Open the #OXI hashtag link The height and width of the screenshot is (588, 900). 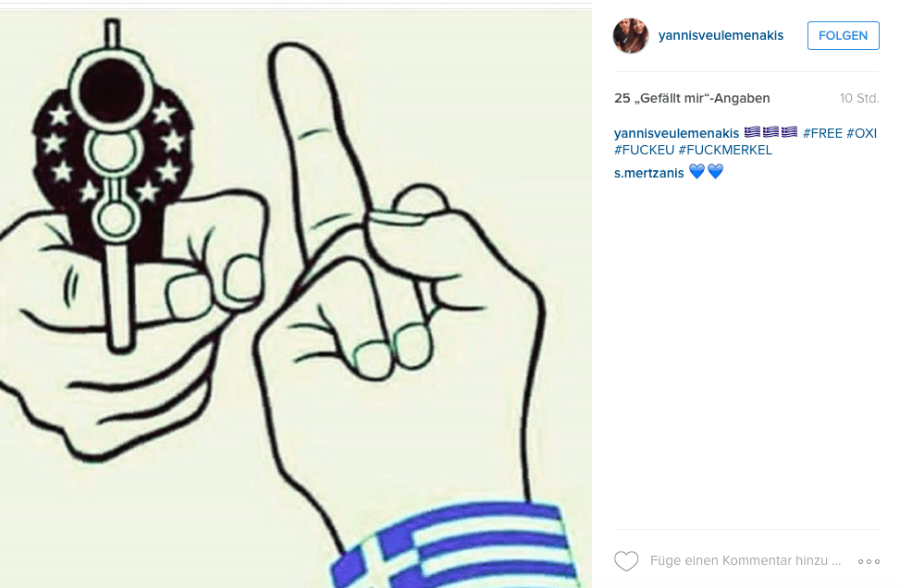click(861, 133)
